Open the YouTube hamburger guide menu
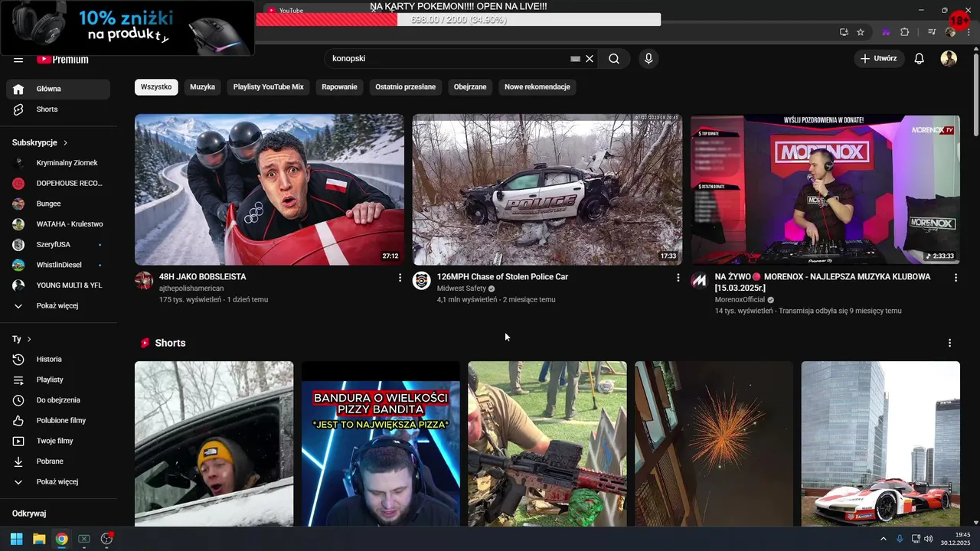The height and width of the screenshot is (551, 980). (x=18, y=59)
